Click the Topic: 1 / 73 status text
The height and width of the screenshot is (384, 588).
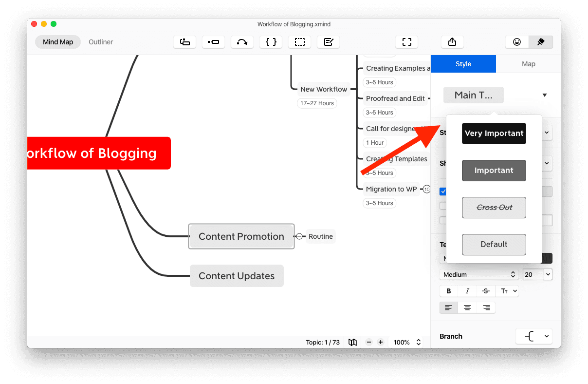[x=323, y=343]
